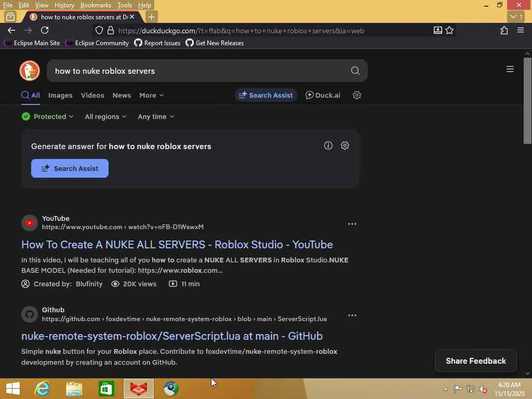This screenshot has height=399, width=532.
Task: Open the browser extensions puzzle icon
Action: (x=504, y=30)
